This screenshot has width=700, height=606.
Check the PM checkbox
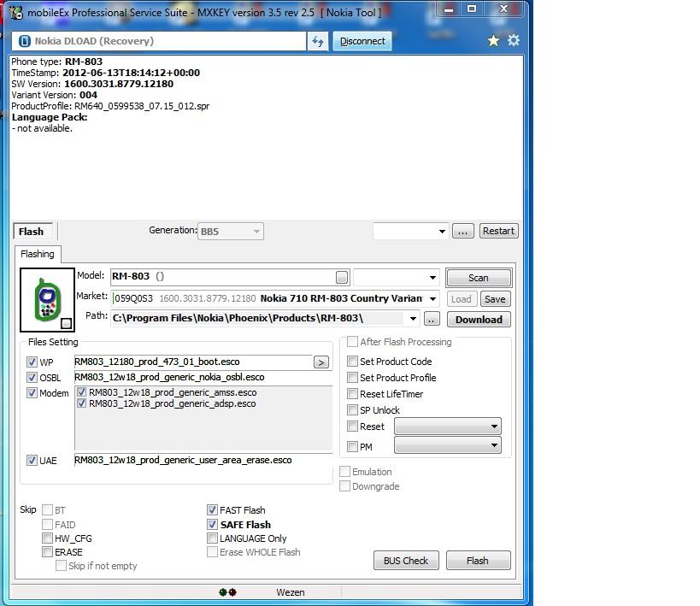click(352, 446)
